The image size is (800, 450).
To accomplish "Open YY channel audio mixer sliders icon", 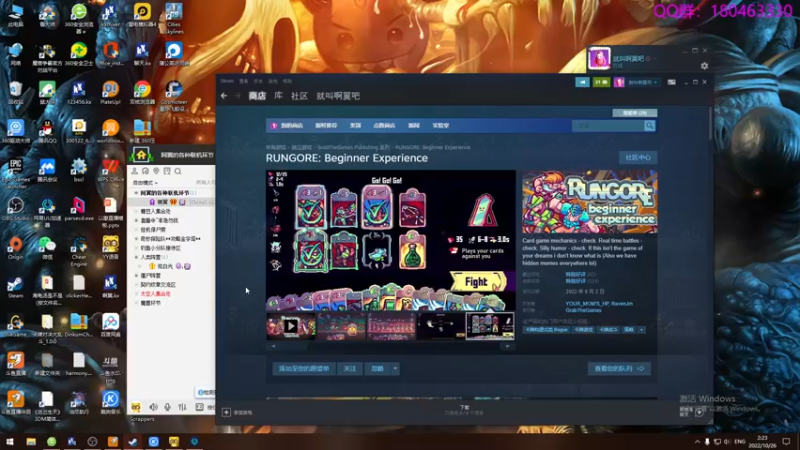I will tap(182, 407).
